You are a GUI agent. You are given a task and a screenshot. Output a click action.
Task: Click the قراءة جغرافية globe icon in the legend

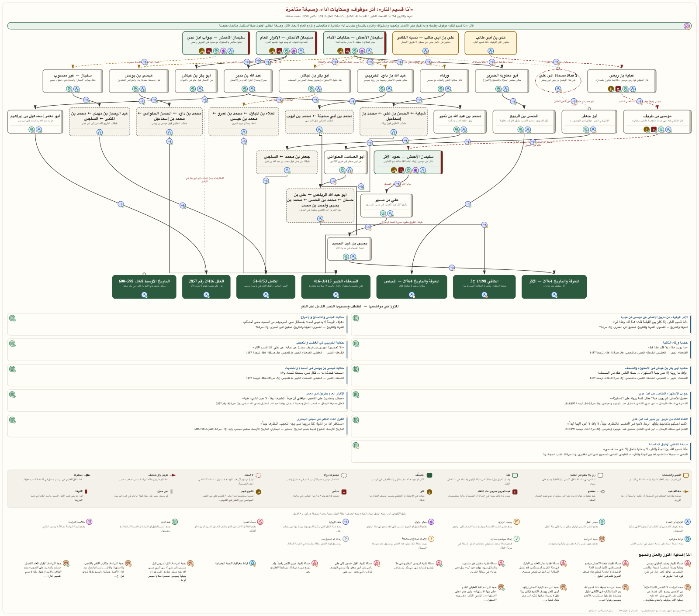[687, 539]
